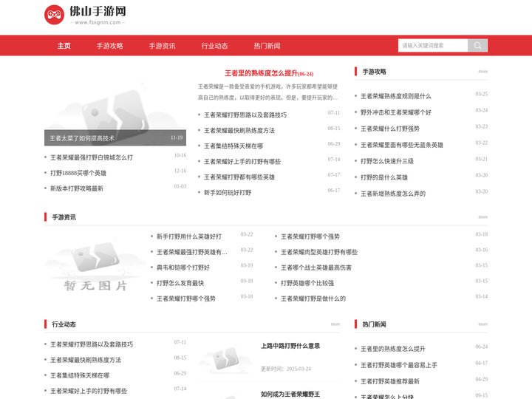Open 王者荣耀打野哪个强势 at top of right news column
Viewport: 532px width, 399px height.
[310, 236]
